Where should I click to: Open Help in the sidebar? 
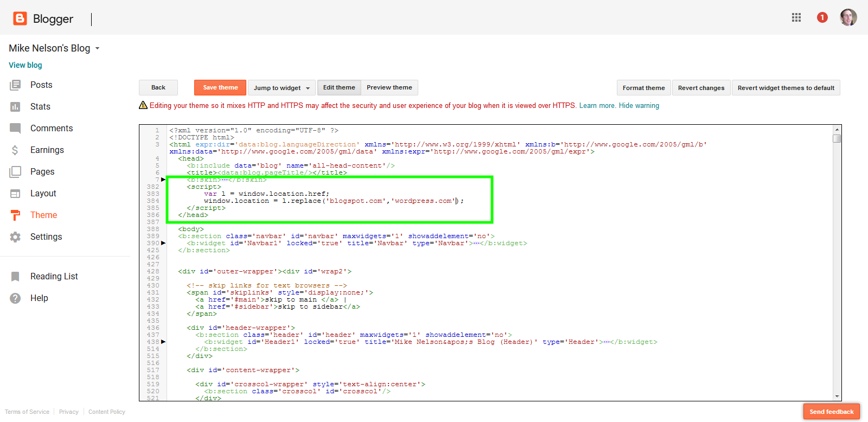pyautogui.click(x=39, y=298)
